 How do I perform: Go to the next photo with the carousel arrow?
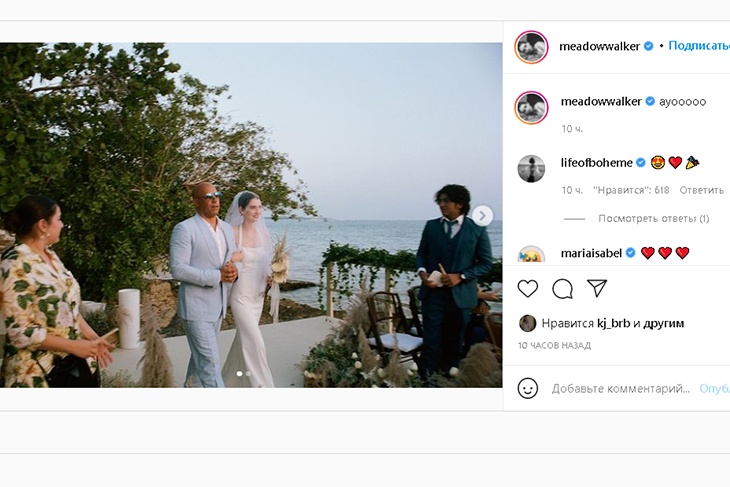coord(482,215)
